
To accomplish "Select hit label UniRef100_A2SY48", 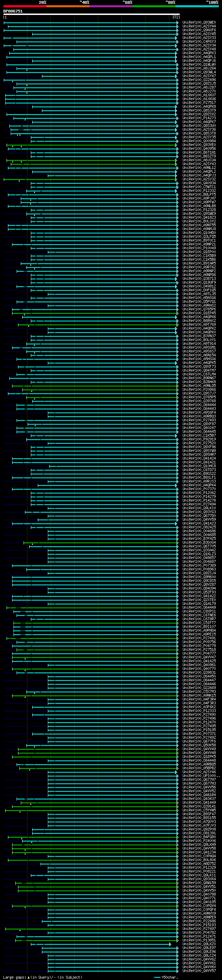I will point(199,49).
